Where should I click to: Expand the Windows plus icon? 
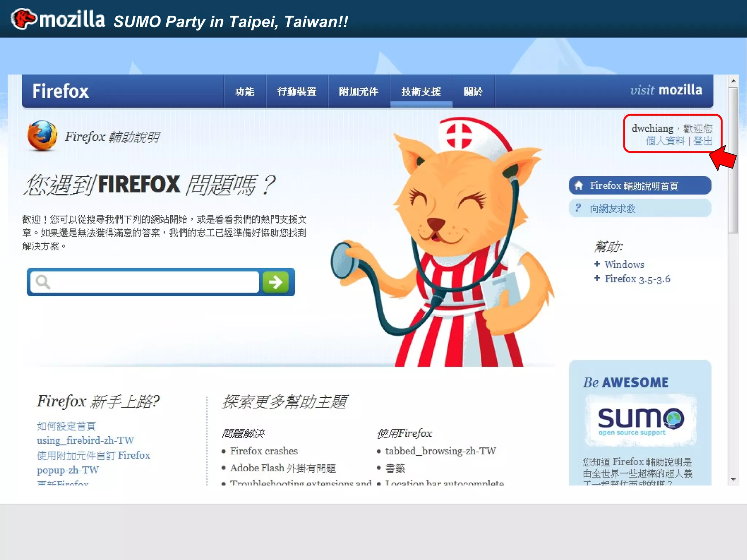pyautogui.click(x=597, y=264)
